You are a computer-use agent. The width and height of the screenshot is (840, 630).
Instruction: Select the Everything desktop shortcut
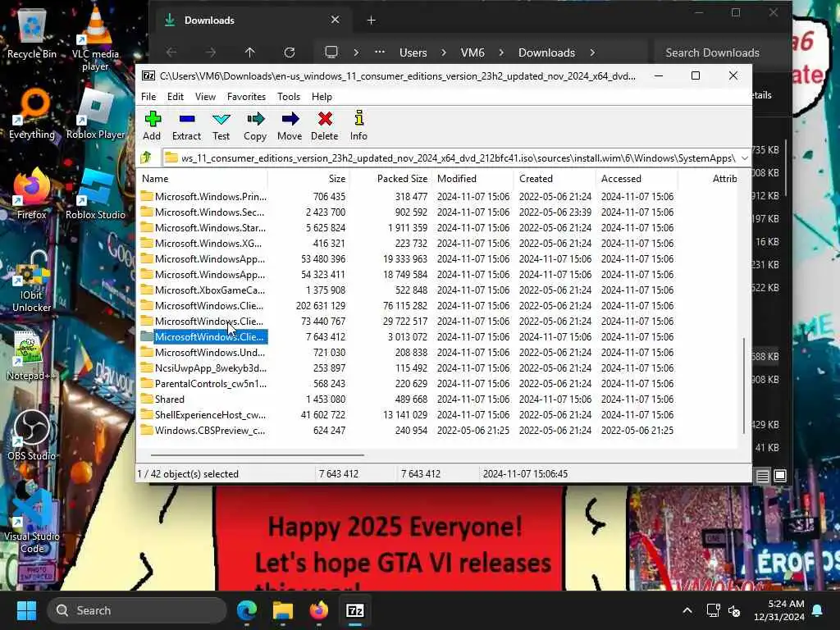point(32,115)
